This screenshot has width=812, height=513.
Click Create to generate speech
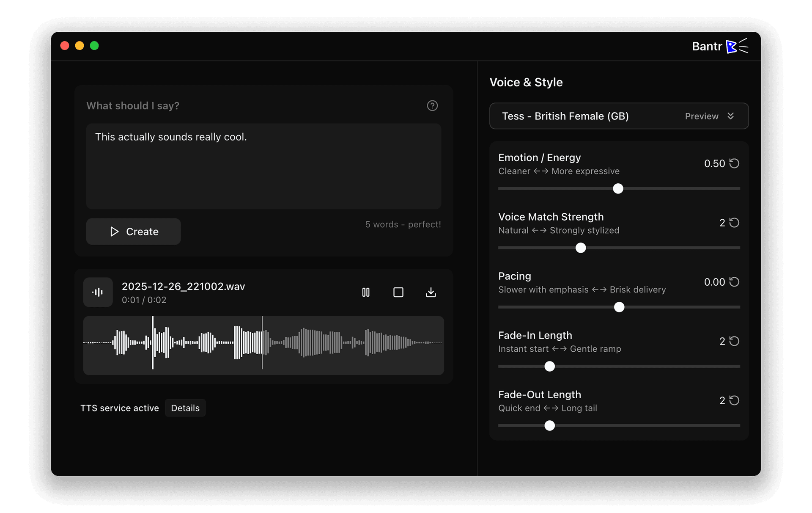(133, 232)
